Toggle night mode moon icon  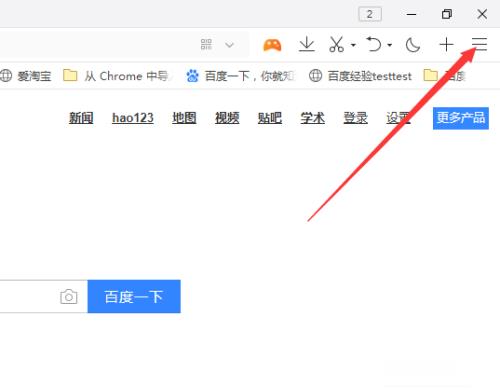pyautogui.click(x=413, y=45)
